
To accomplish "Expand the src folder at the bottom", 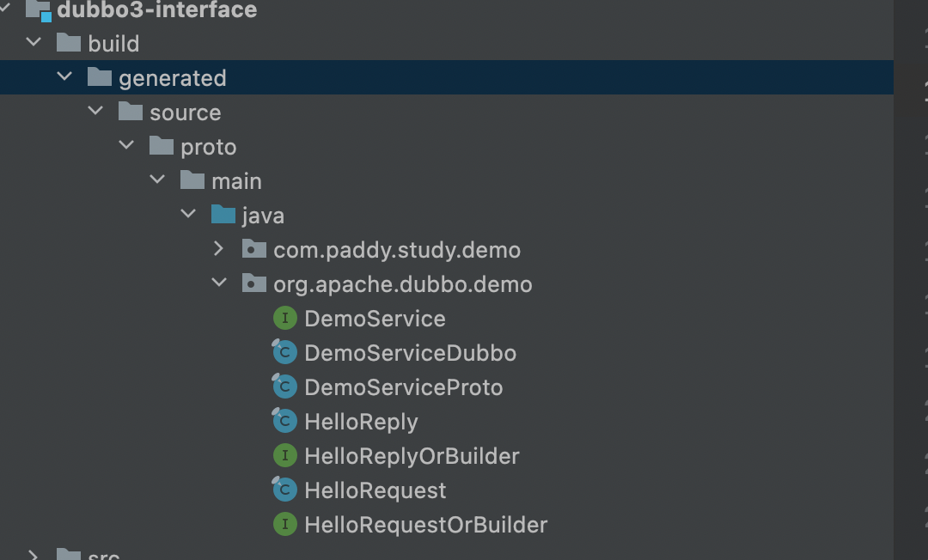I will click(x=34, y=555).
